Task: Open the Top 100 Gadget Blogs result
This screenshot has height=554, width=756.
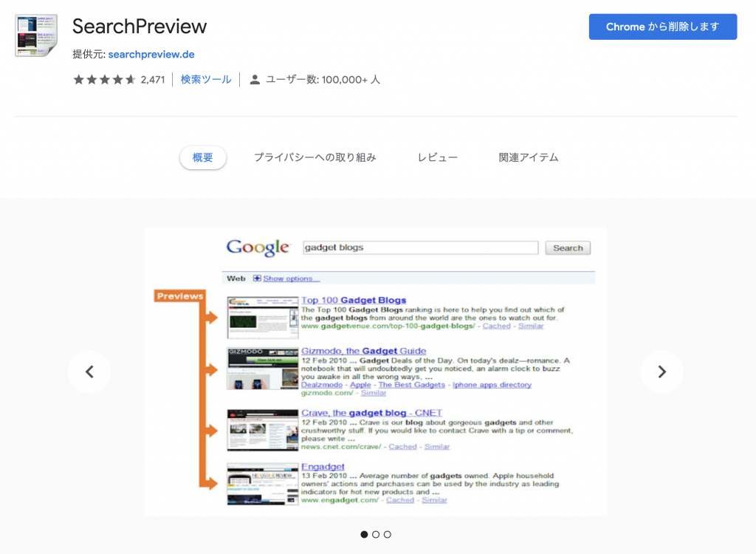Action: coord(354,300)
